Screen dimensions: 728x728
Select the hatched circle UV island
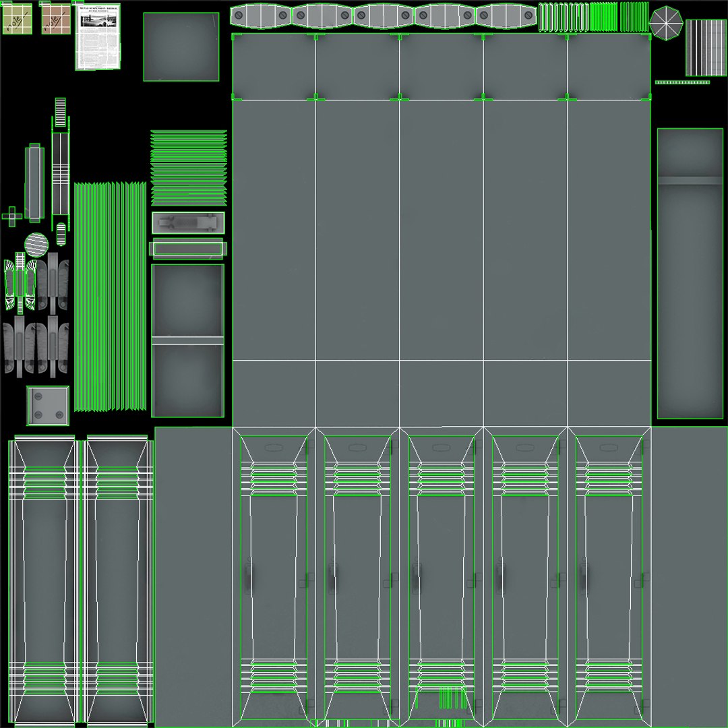(x=36, y=245)
